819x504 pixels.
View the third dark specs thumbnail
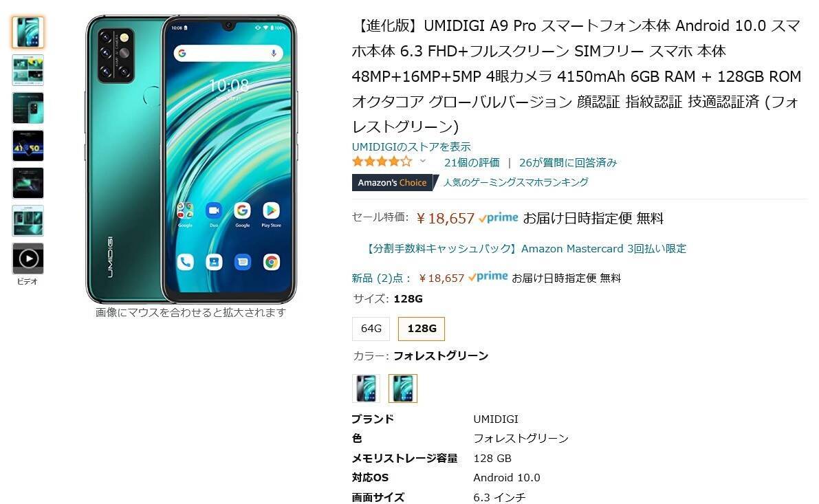(x=28, y=107)
